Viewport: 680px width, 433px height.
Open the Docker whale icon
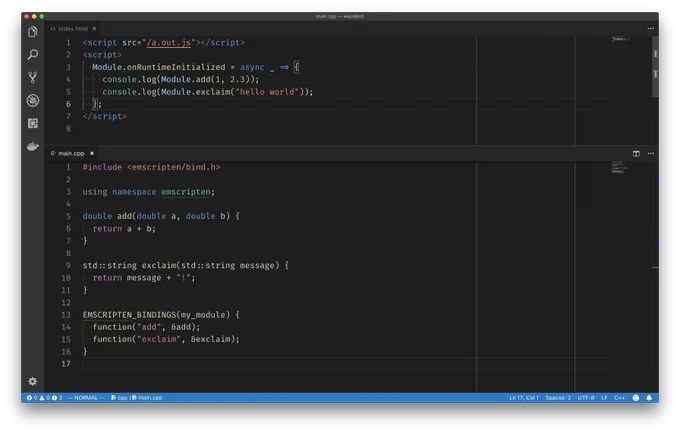33,146
